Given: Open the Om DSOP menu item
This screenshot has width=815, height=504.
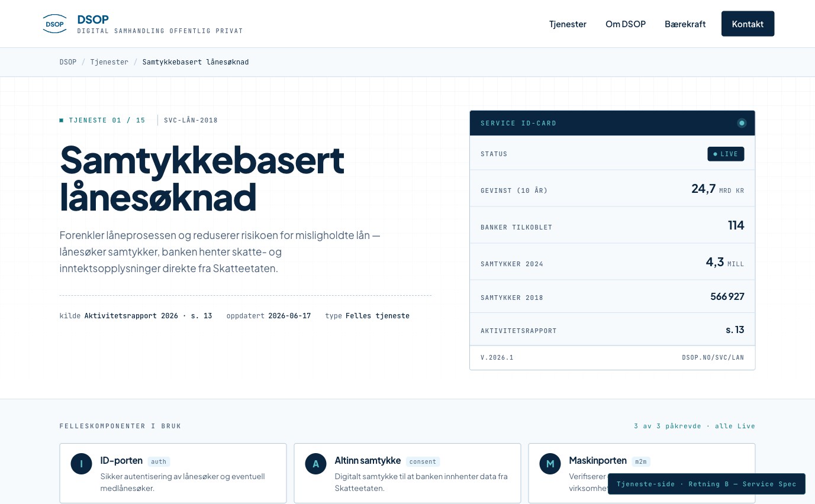Looking at the screenshot, I should tap(626, 24).
